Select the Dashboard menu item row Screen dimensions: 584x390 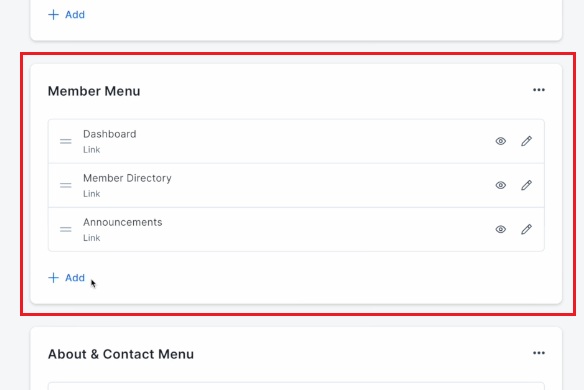pyautogui.click(x=296, y=141)
